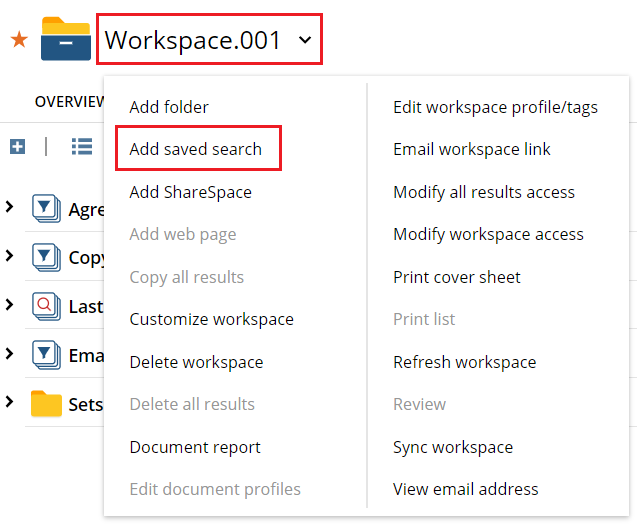Image resolution: width=637 pixels, height=525 pixels.
Task: Click the greyed Add web page entry
Action: [x=183, y=234]
